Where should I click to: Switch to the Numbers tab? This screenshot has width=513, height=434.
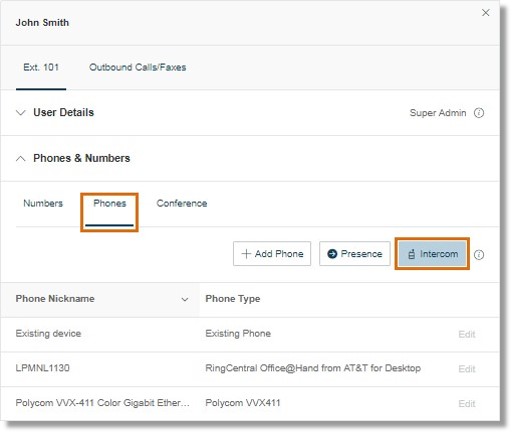click(x=43, y=203)
